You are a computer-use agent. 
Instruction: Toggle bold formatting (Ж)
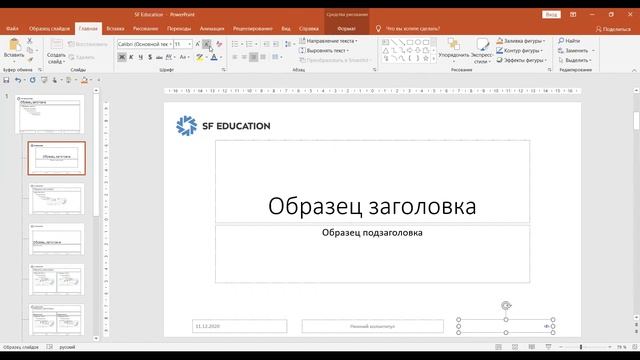point(122,57)
